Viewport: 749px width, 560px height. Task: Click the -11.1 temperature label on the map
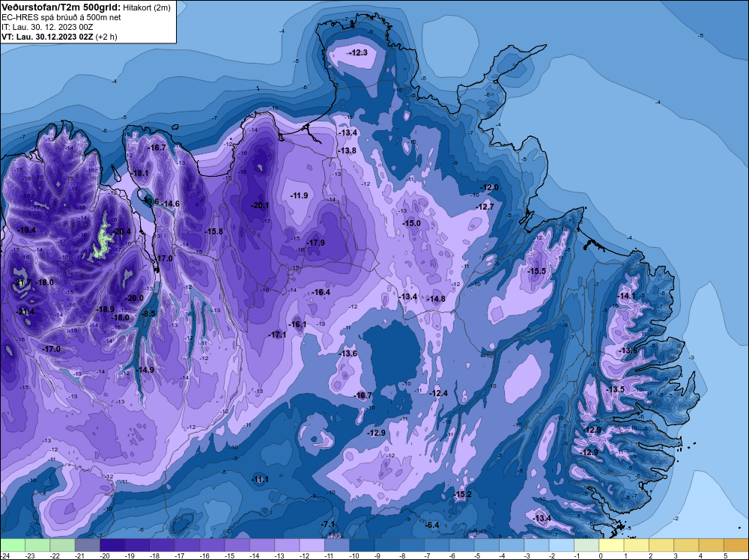click(x=260, y=479)
